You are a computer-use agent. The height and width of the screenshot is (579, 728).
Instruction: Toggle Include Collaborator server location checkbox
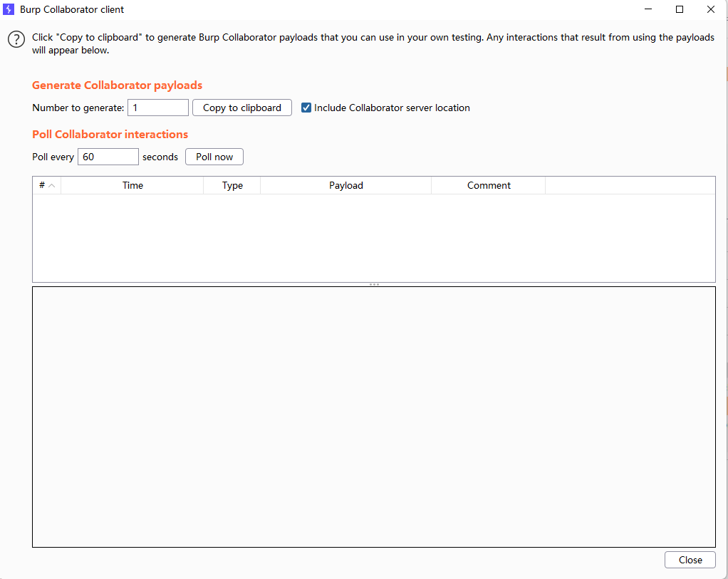306,108
